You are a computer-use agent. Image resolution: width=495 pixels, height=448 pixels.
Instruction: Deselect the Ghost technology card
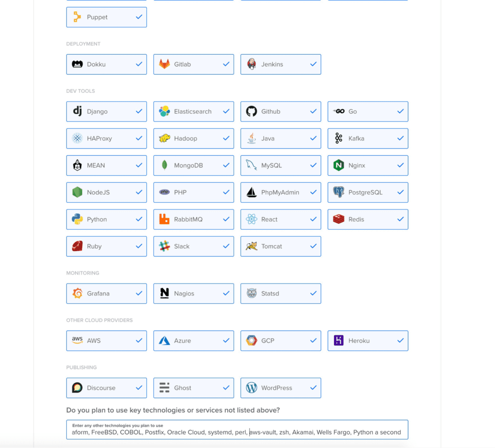coord(193,388)
